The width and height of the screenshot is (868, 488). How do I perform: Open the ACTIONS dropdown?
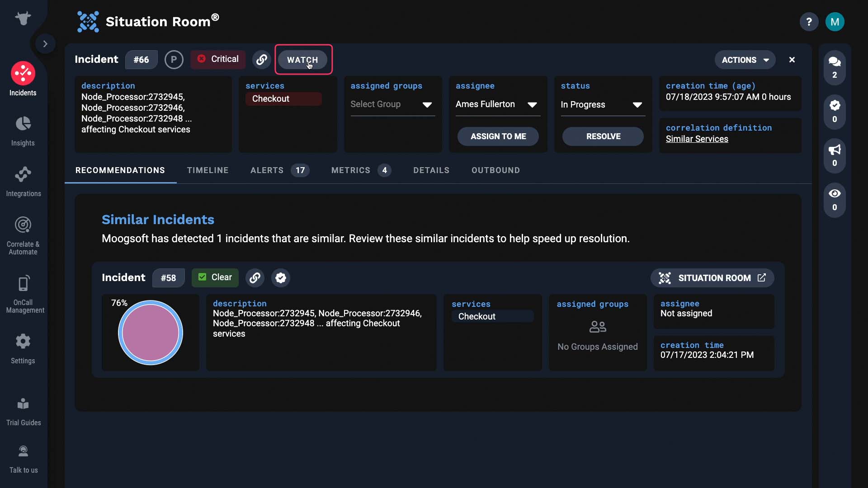745,60
